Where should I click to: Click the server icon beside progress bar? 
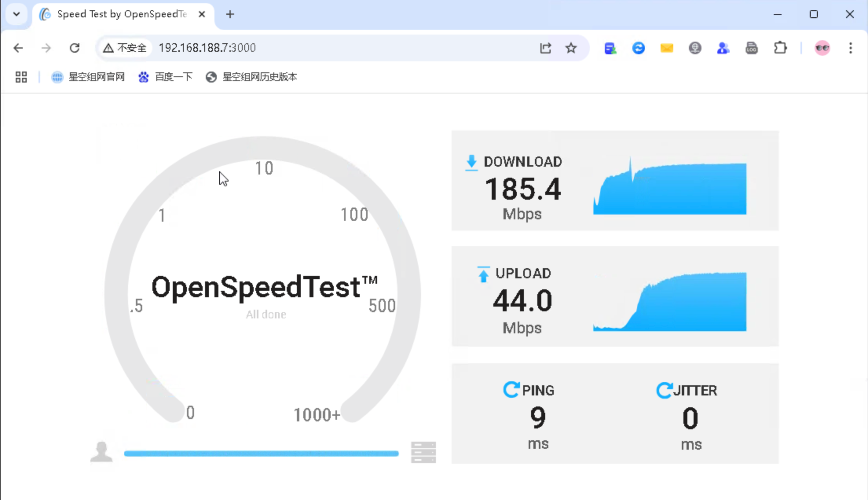pyautogui.click(x=423, y=452)
